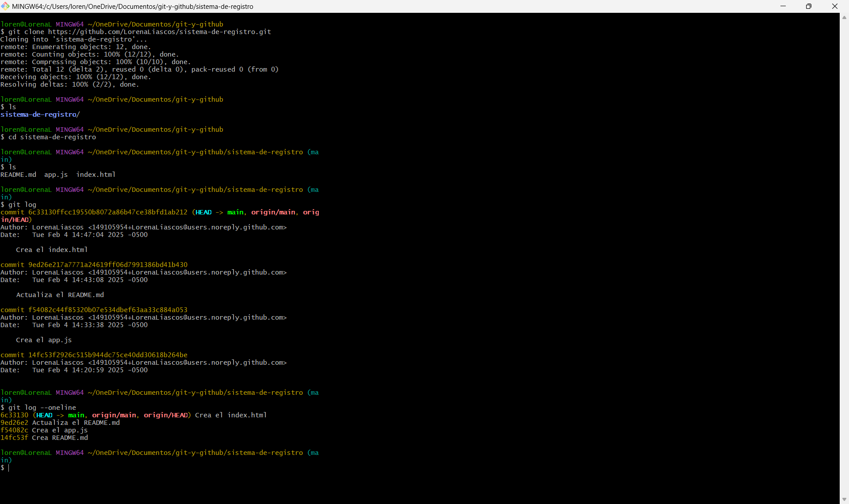Screen dimensions: 849x504
Task: Click the date line 'Tue Feb 4 14:33:38 2025'
Action: 78,325
